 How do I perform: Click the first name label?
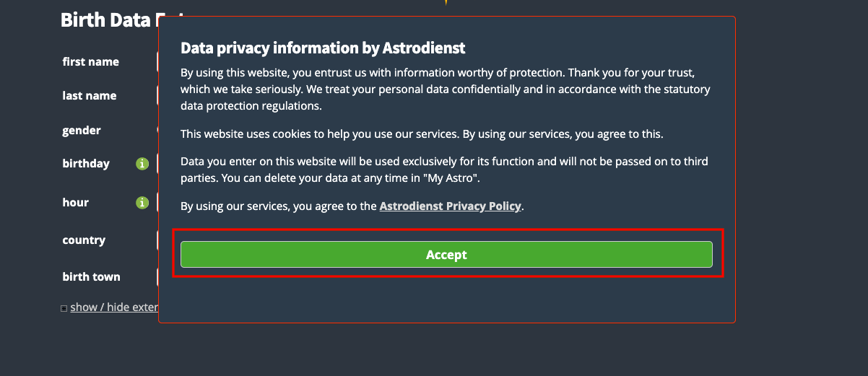click(x=90, y=62)
